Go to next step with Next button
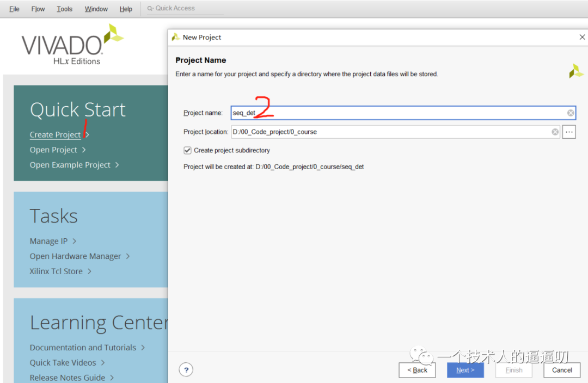The width and height of the screenshot is (588, 383). pos(465,370)
